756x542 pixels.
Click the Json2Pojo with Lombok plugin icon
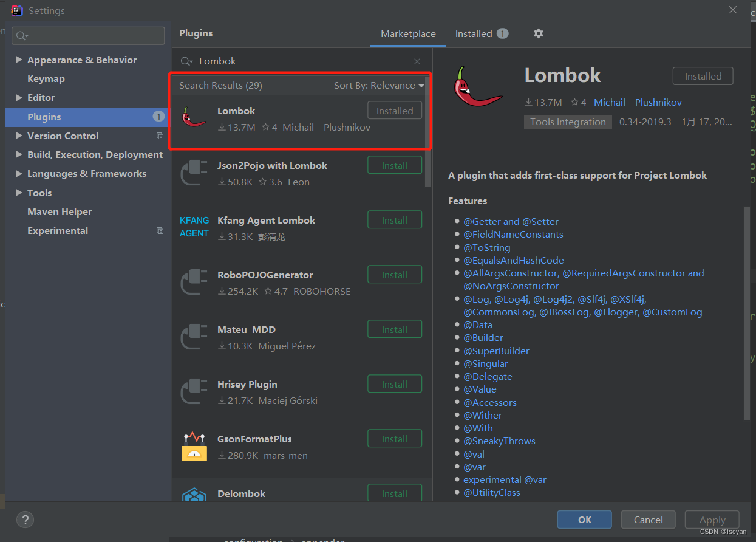coord(194,171)
